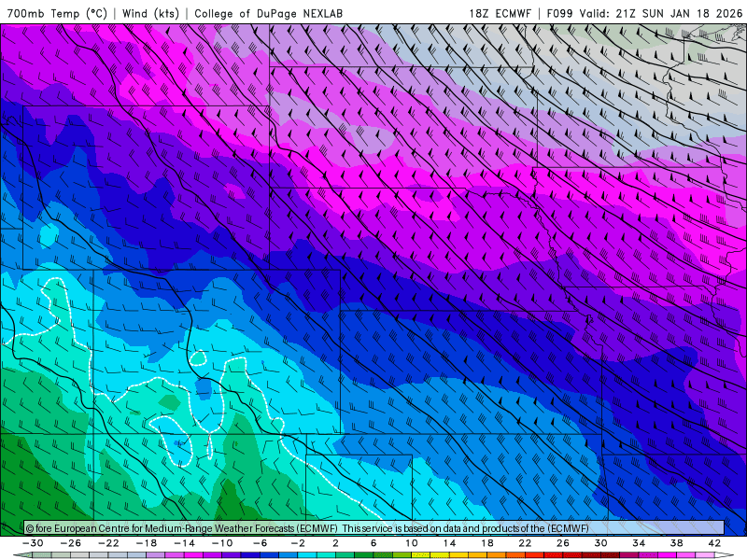
Task: Select the 30 temperature scale label
Action: coord(600,543)
